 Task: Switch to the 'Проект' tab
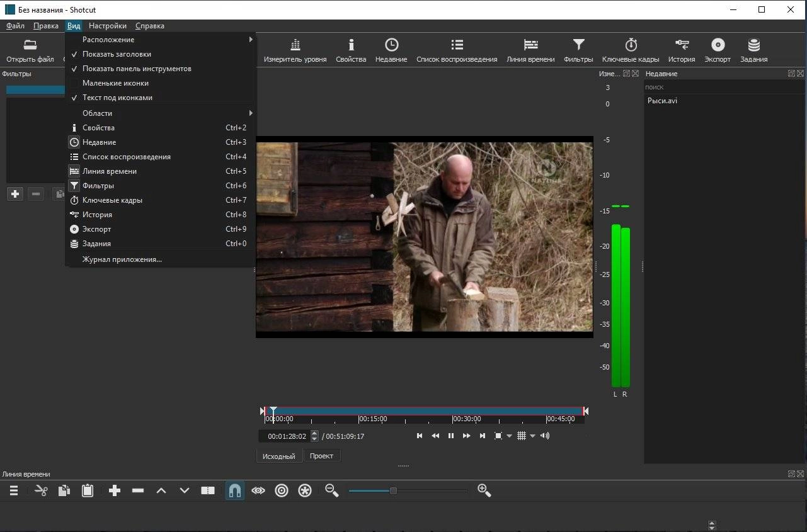pyautogui.click(x=321, y=455)
